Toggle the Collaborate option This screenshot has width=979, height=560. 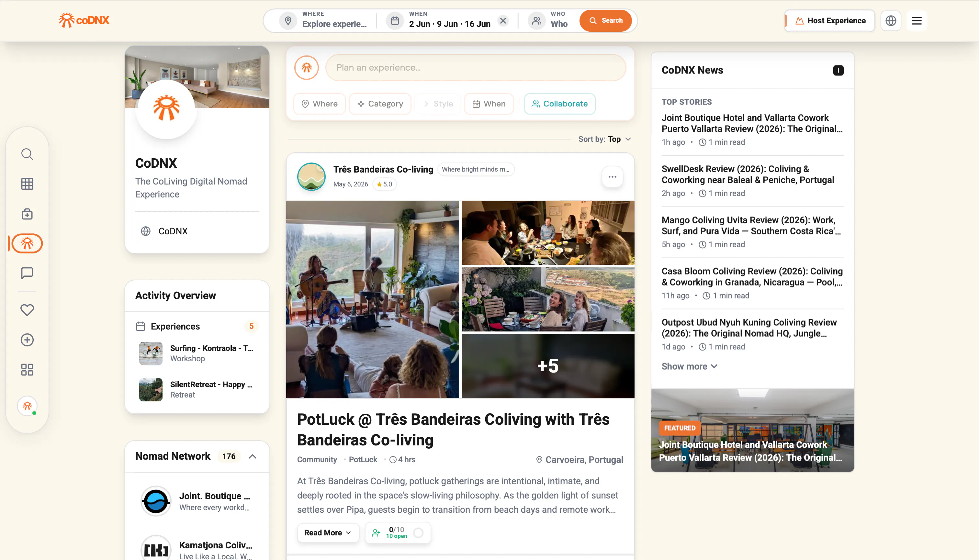559,104
